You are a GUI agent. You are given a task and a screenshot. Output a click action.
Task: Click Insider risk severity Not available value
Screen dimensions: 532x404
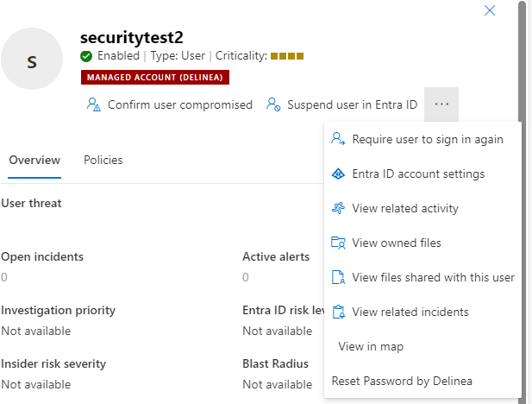pyautogui.click(x=36, y=384)
